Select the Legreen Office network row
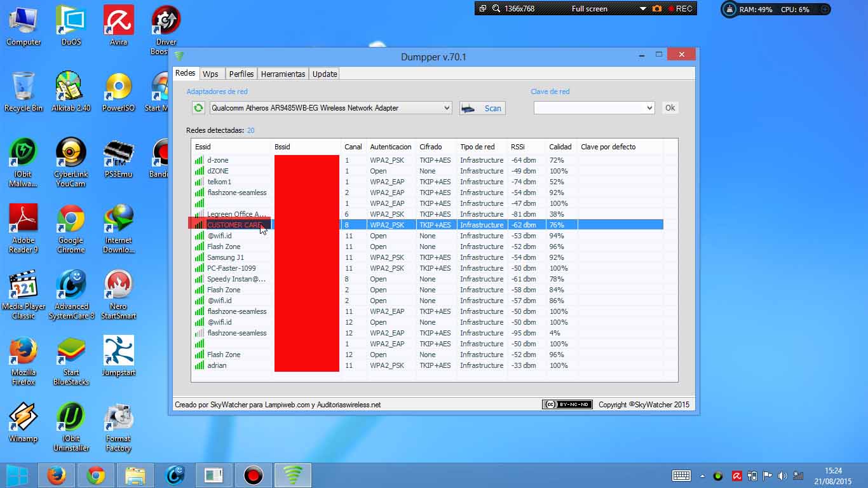Viewport: 868px width, 488px height. pos(428,214)
